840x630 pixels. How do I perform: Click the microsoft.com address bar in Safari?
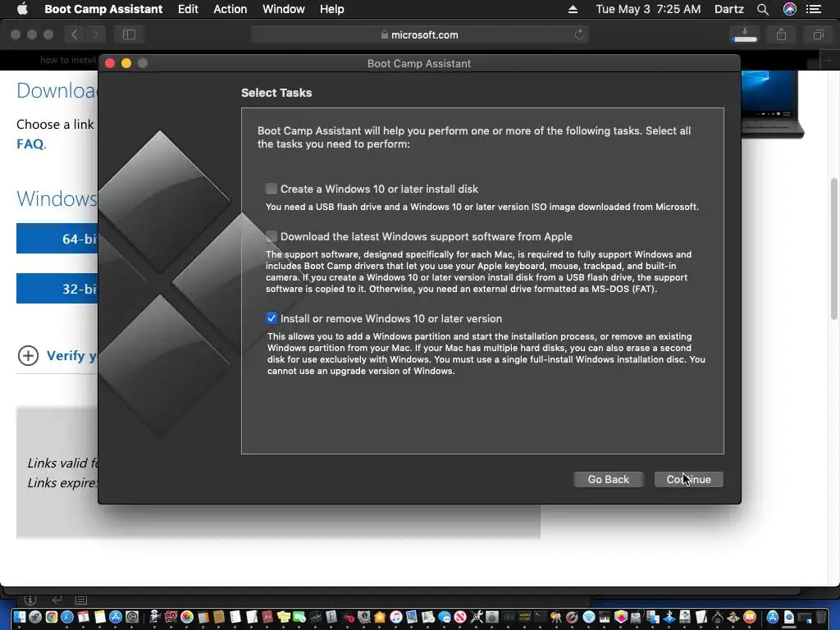(x=419, y=34)
